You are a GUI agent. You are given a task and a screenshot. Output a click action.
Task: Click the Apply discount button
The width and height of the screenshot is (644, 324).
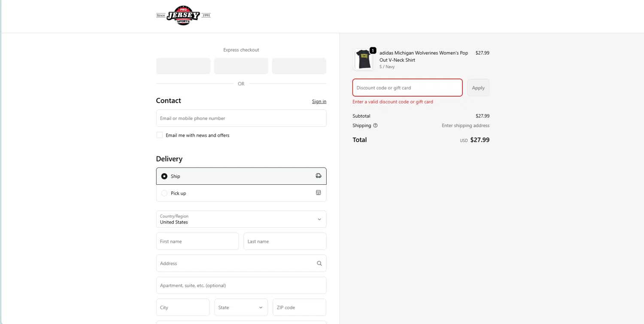(x=478, y=88)
